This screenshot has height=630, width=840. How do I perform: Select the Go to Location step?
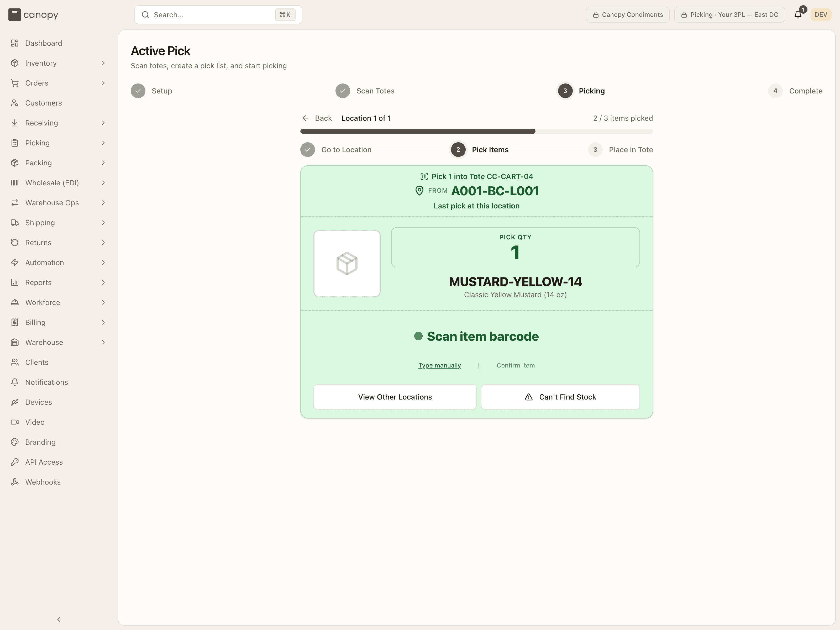(x=336, y=150)
